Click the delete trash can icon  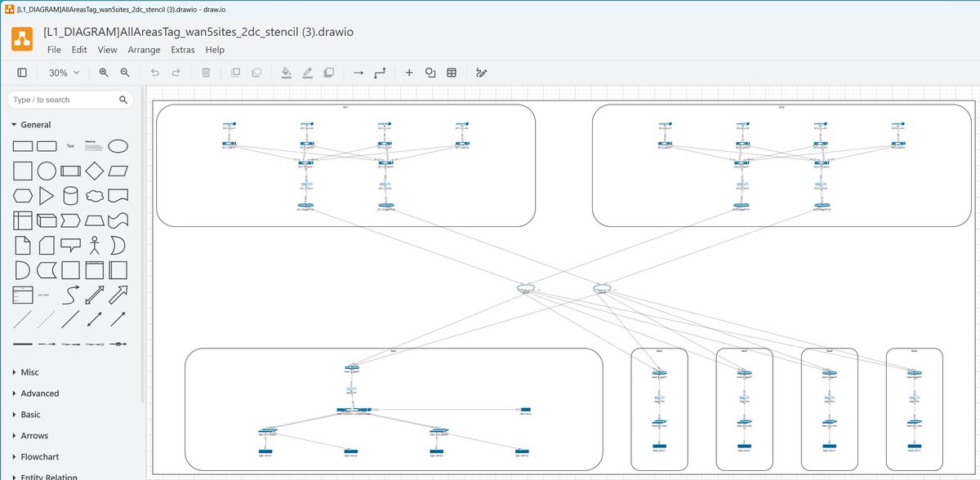coord(206,73)
